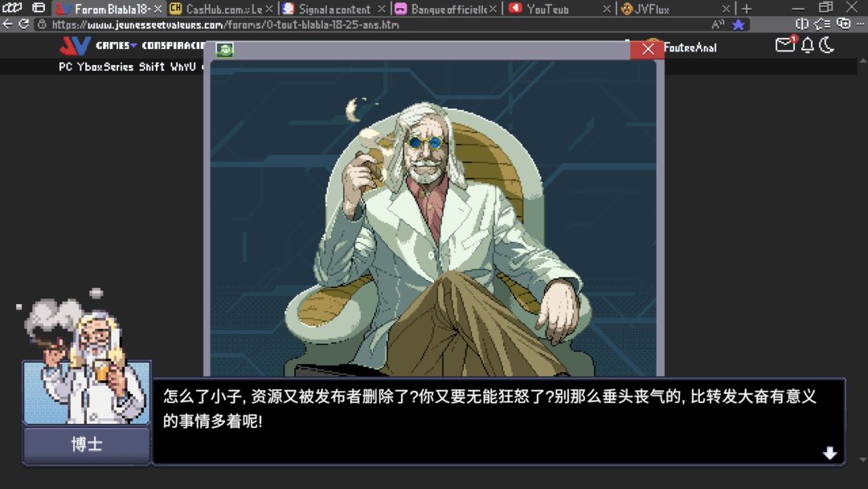The width and height of the screenshot is (868, 489).
Task: Click the red and blue JV site logo
Action: click(x=75, y=46)
